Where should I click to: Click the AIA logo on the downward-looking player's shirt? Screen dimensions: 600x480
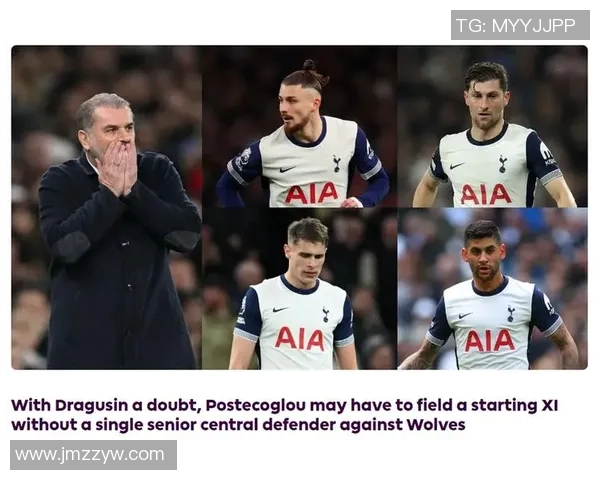point(299,339)
